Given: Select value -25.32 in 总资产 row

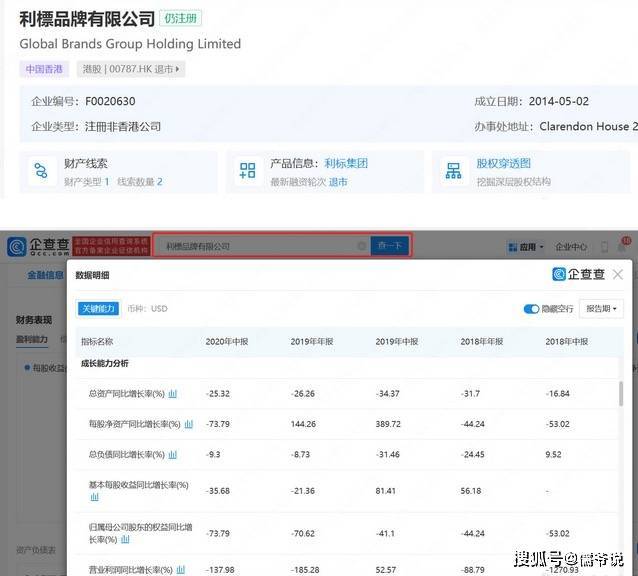Looking at the screenshot, I should (218, 394).
